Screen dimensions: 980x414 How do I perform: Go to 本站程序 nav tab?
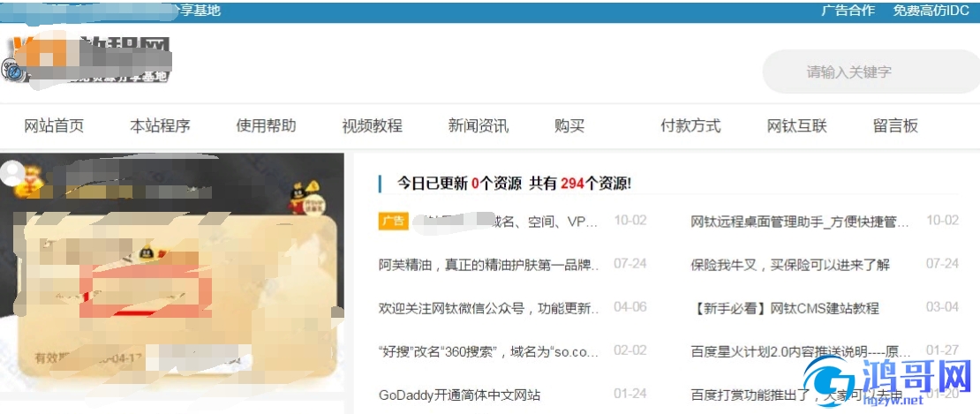pos(160,126)
